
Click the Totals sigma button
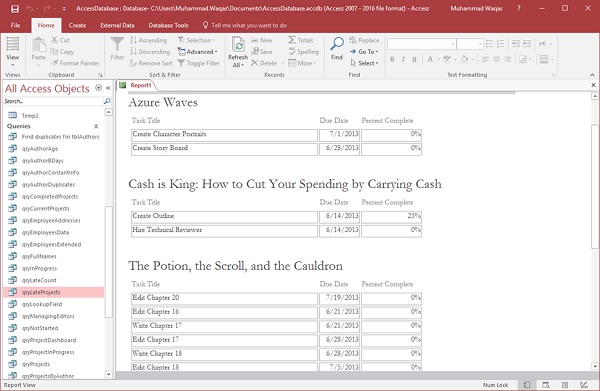tap(301, 40)
